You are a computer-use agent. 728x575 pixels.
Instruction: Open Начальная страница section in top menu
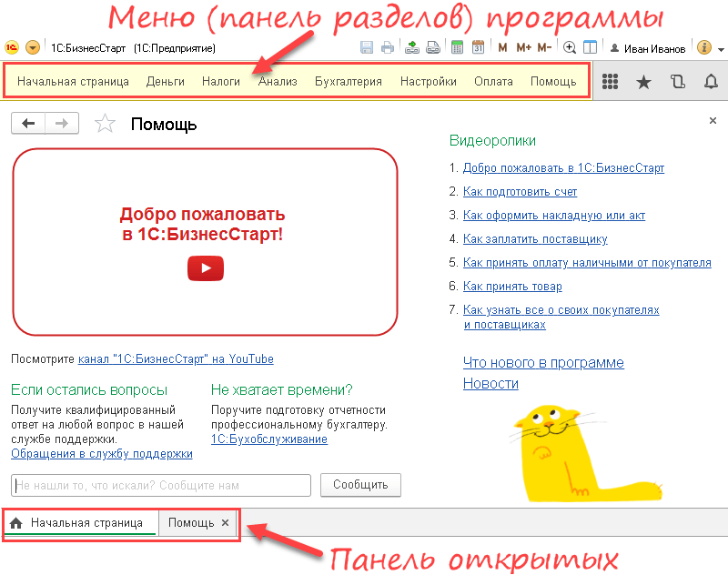pos(73,82)
